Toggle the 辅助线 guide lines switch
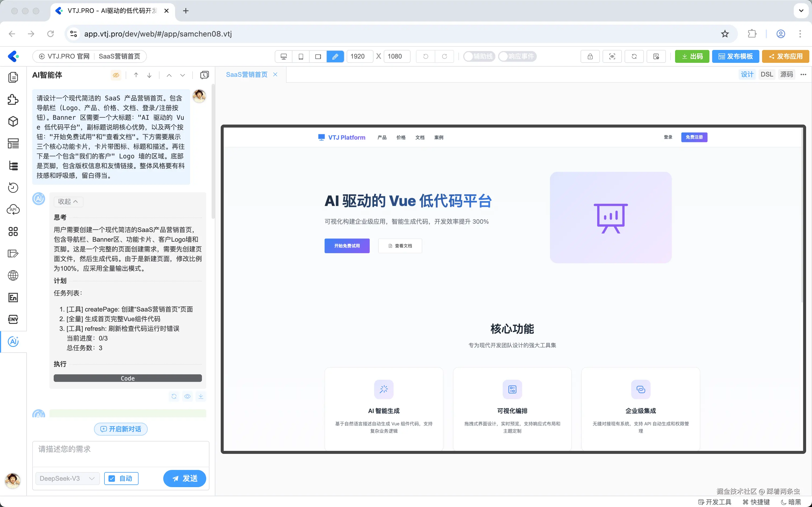812x507 pixels. pos(479,56)
